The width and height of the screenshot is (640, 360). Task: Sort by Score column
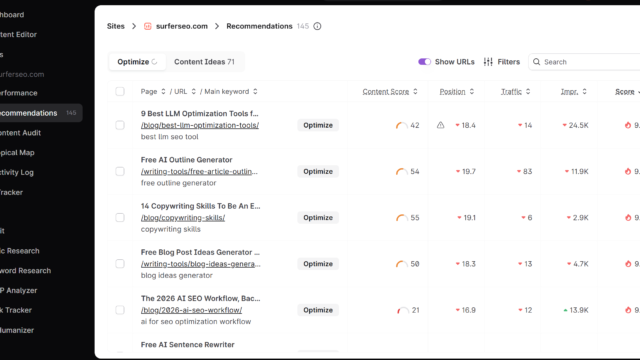[x=627, y=91]
